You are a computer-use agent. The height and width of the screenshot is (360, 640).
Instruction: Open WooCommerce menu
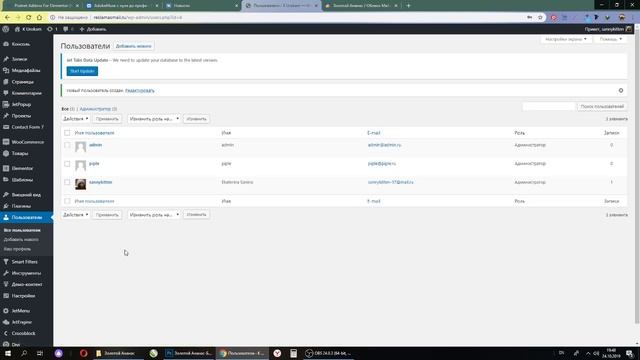click(26, 142)
